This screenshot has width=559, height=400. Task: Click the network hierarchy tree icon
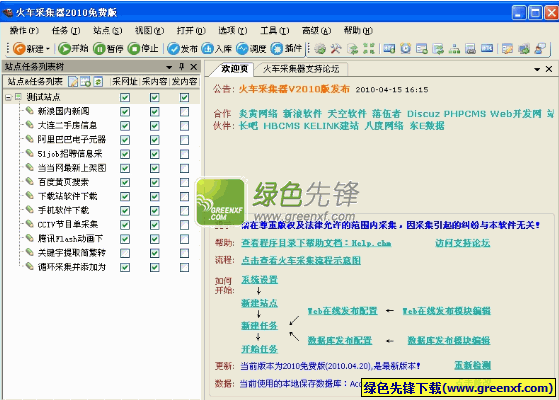pos(454,48)
